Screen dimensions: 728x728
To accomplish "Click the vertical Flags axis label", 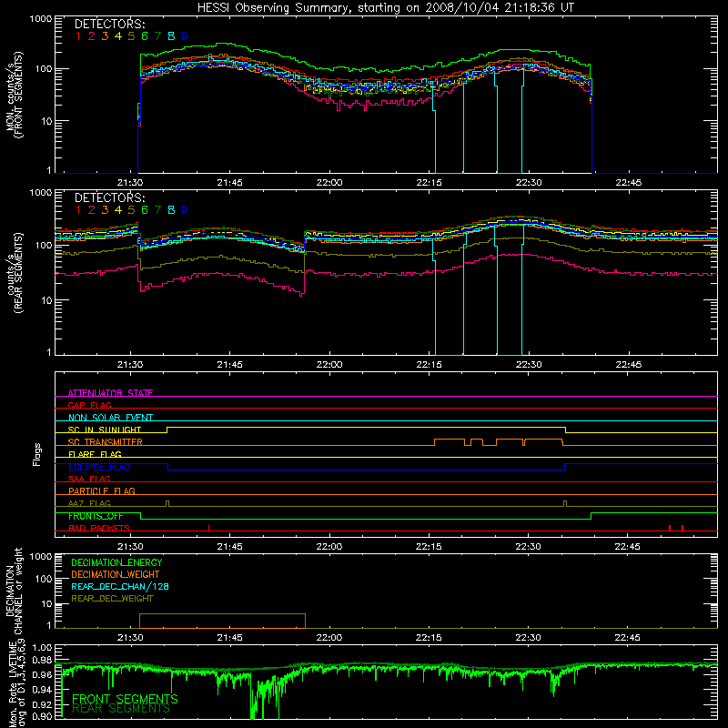I will pyautogui.click(x=37, y=454).
